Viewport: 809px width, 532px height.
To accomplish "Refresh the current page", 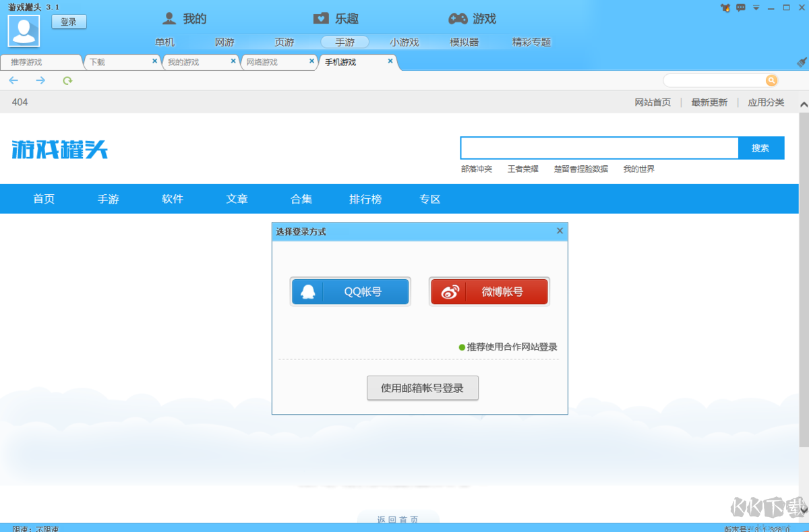I will click(x=67, y=80).
